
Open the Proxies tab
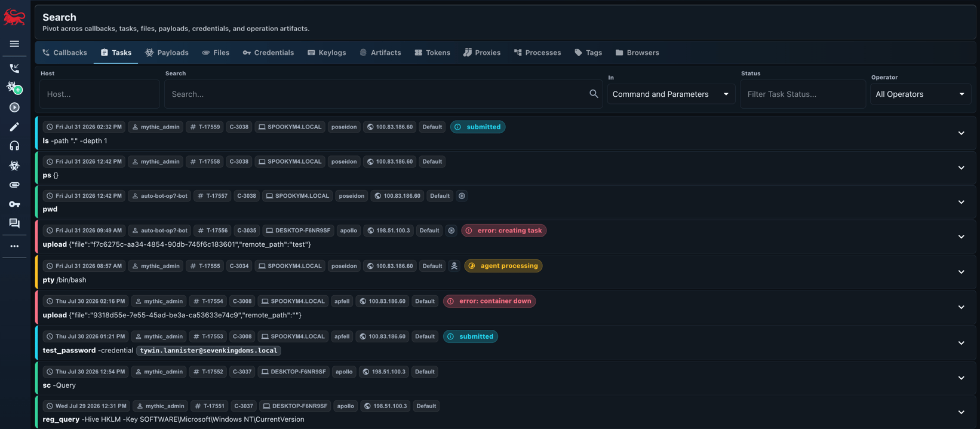point(482,53)
